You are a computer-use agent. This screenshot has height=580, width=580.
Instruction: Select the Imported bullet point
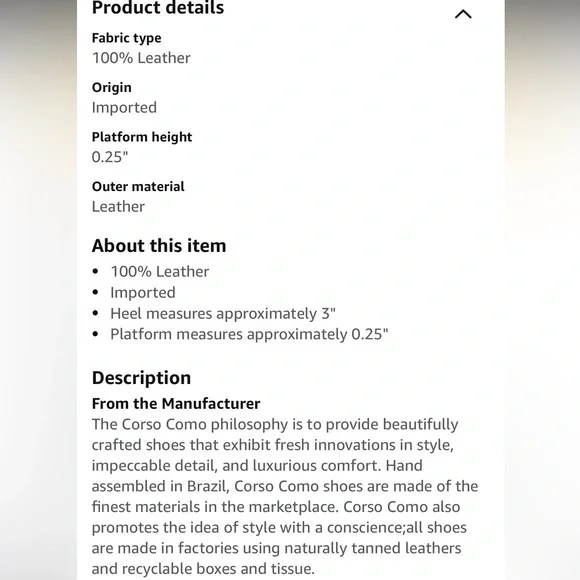click(143, 293)
